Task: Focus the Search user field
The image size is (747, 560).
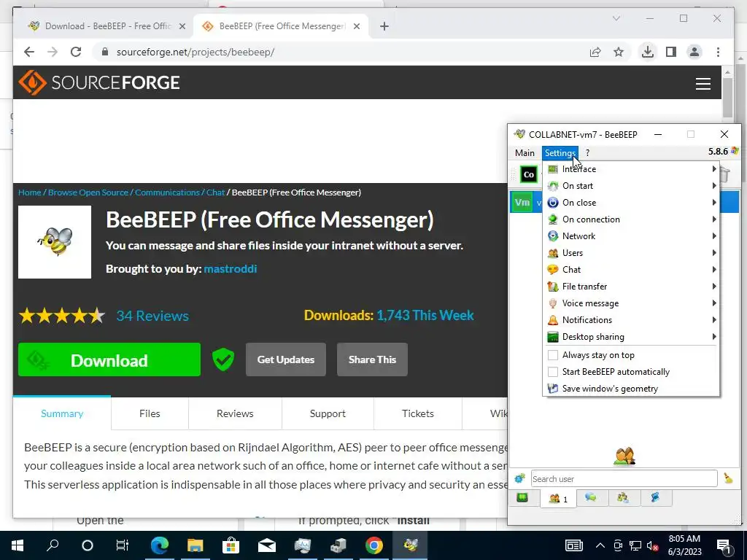Action: click(x=624, y=478)
